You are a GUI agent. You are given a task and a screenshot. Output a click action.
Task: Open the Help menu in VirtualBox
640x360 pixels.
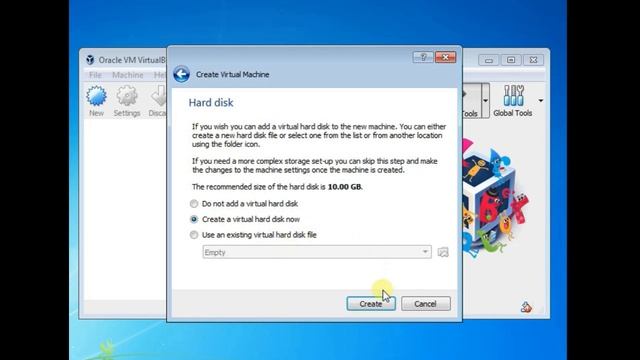(160, 75)
